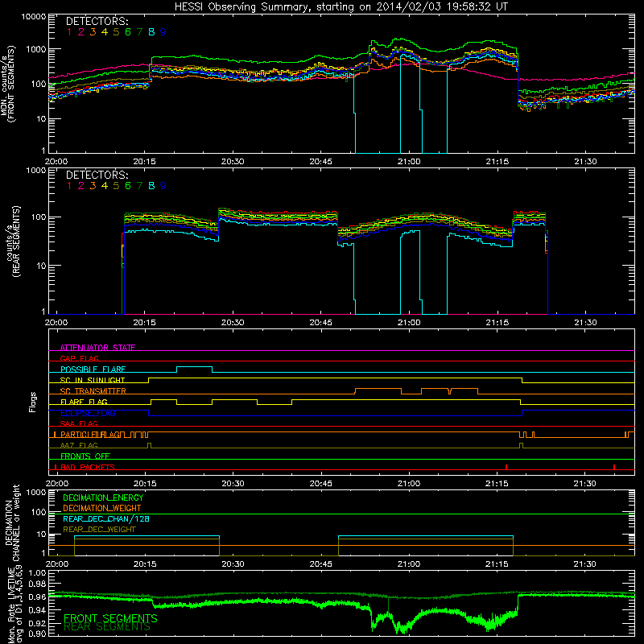The image size is (644, 644).
Task: Select red detector 1 in rear segments legend
Action: pyautogui.click(x=69, y=186)
